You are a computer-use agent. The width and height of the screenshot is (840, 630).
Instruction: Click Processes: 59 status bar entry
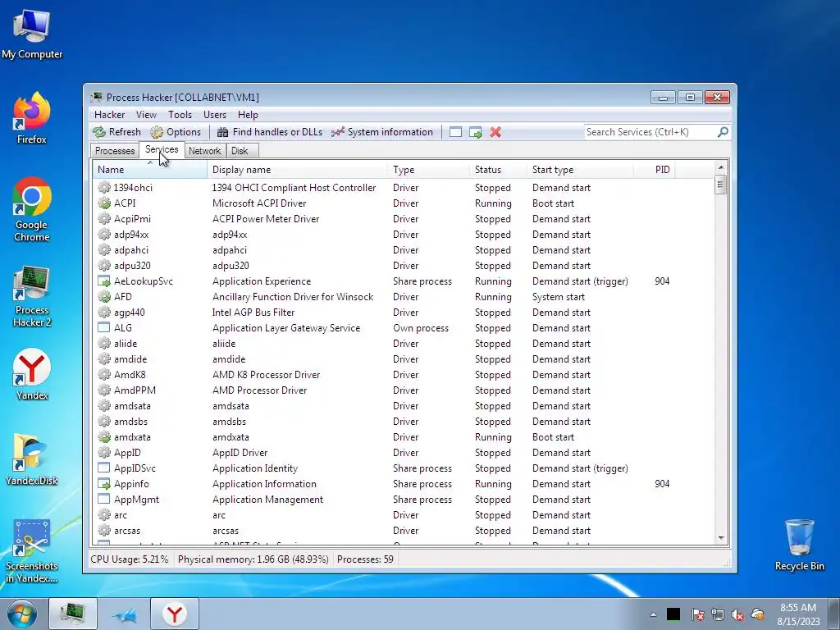(x=365, y=559)
